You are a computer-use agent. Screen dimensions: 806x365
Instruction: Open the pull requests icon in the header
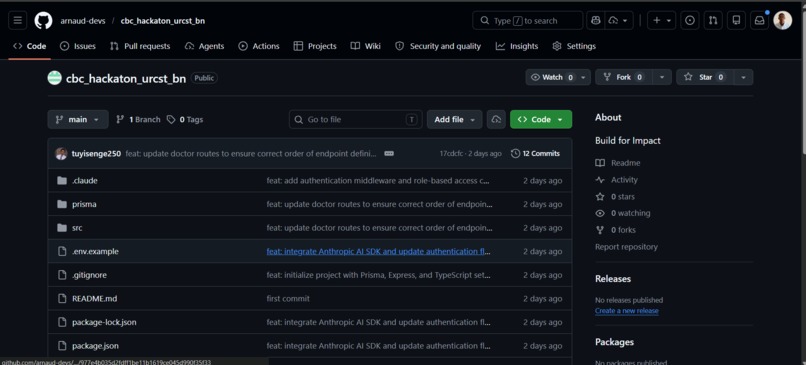[x=713, y=21]
